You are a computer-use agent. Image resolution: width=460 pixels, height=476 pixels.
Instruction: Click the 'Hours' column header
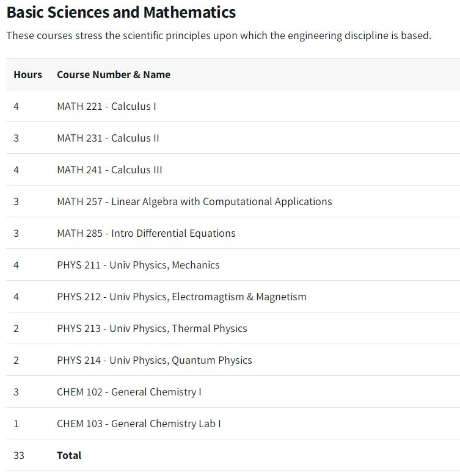click(x=27, y=74)
